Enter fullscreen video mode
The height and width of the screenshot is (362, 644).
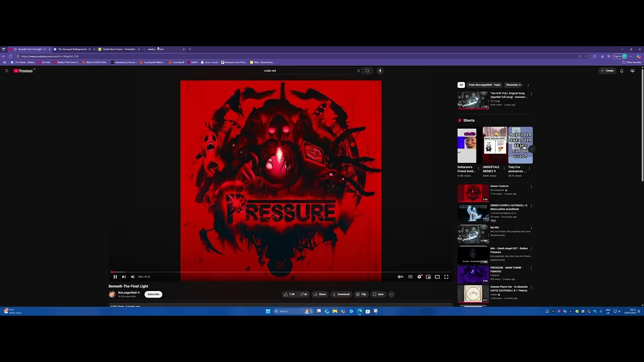[x=446, y=277]
